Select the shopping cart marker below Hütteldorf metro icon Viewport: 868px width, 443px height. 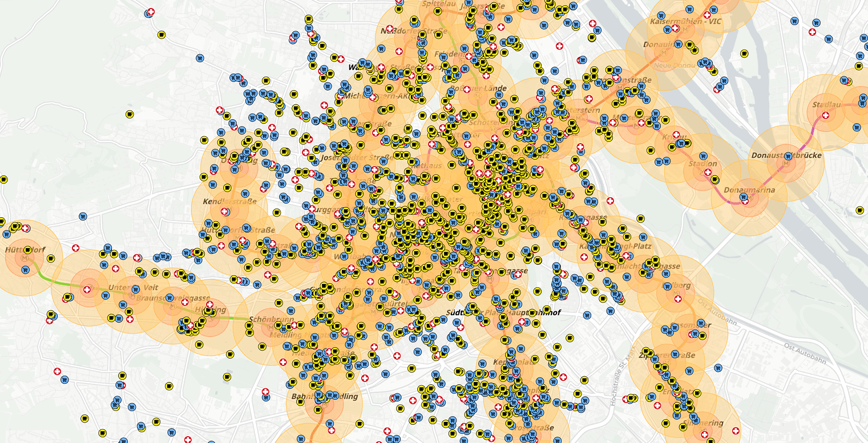[26, 270]
